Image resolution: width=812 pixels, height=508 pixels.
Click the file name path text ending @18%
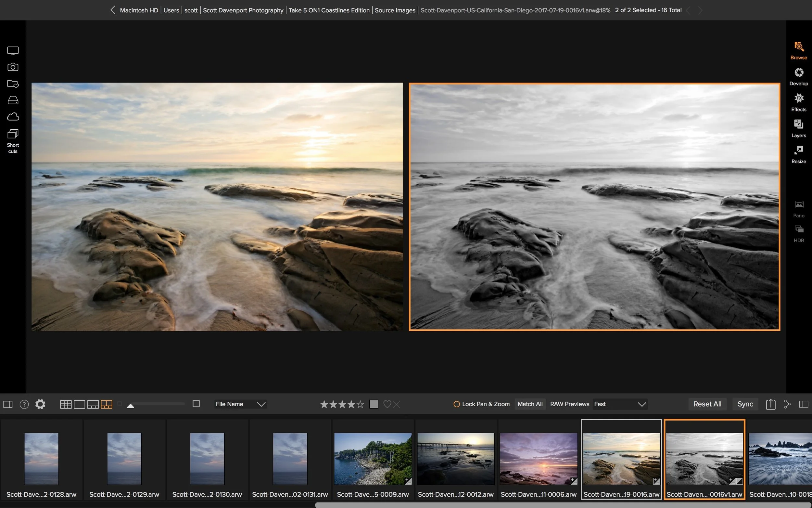pyautogui.click(x=515, y=10)
